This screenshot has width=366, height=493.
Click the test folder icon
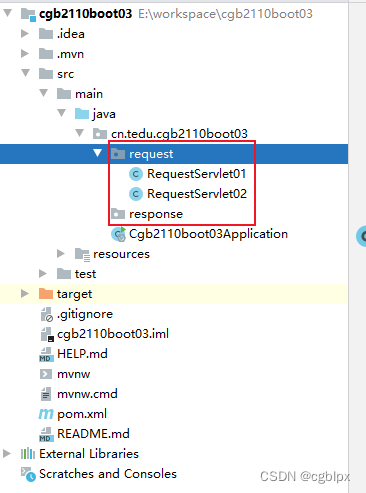pos(64,274)
